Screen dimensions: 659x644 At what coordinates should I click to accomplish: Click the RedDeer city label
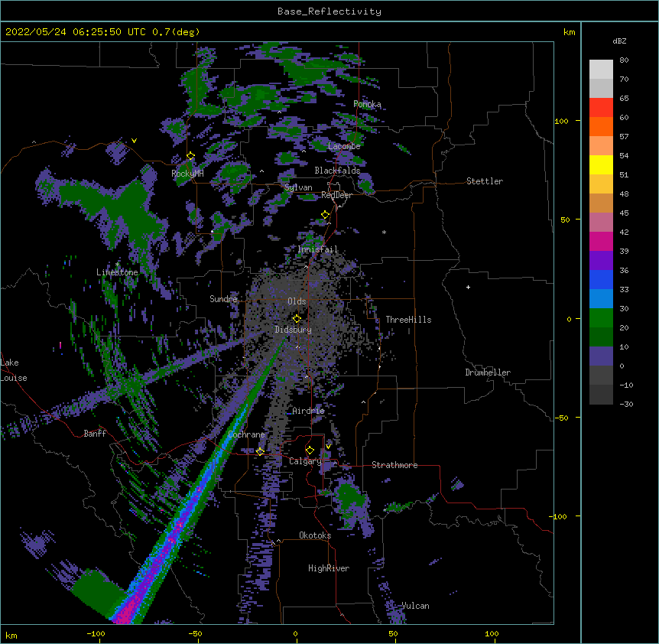point(336,195)
